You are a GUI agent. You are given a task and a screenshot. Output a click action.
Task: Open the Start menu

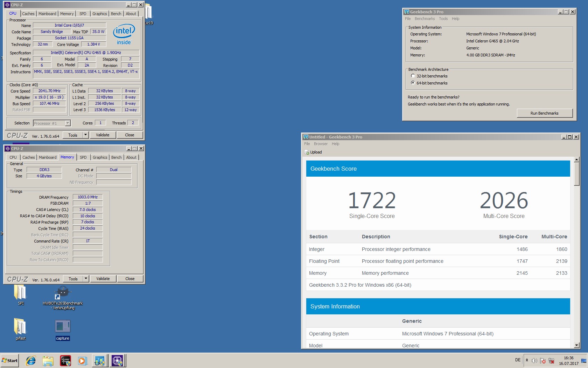point(9,360)
